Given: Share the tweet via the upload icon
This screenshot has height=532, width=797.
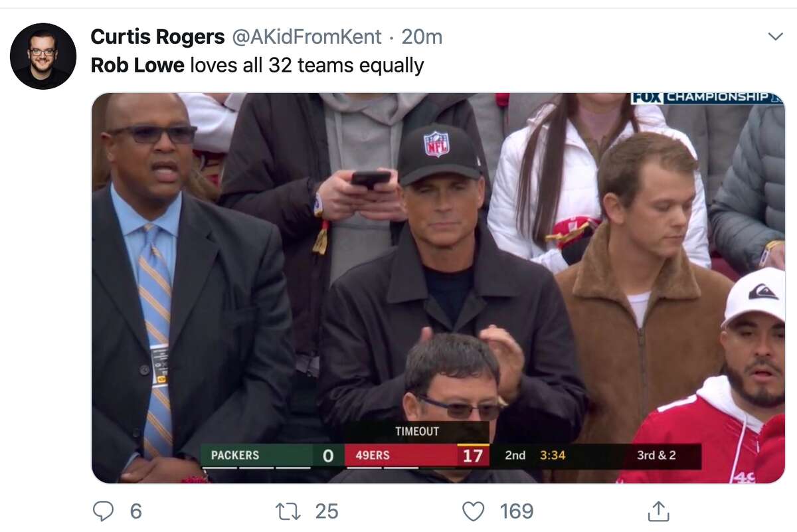Looking at the screenshot, I should 658,511.
